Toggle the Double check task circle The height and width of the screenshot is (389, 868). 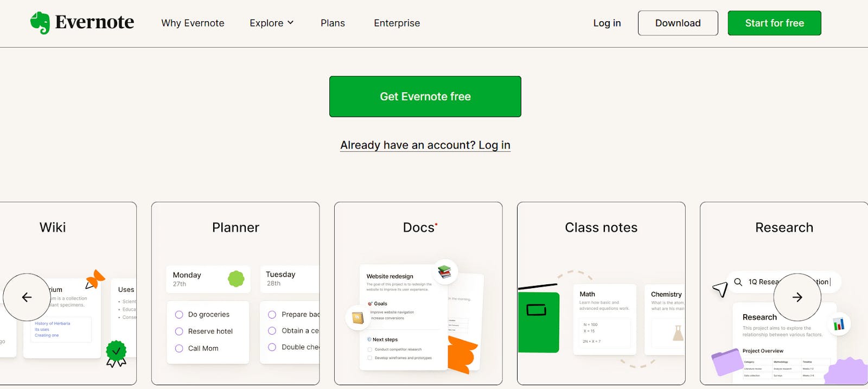272,347
